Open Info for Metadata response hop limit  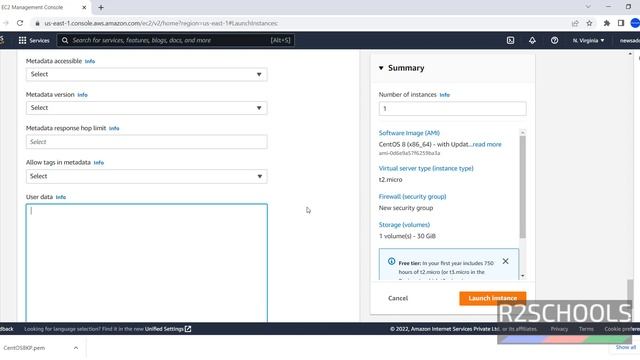114,128
